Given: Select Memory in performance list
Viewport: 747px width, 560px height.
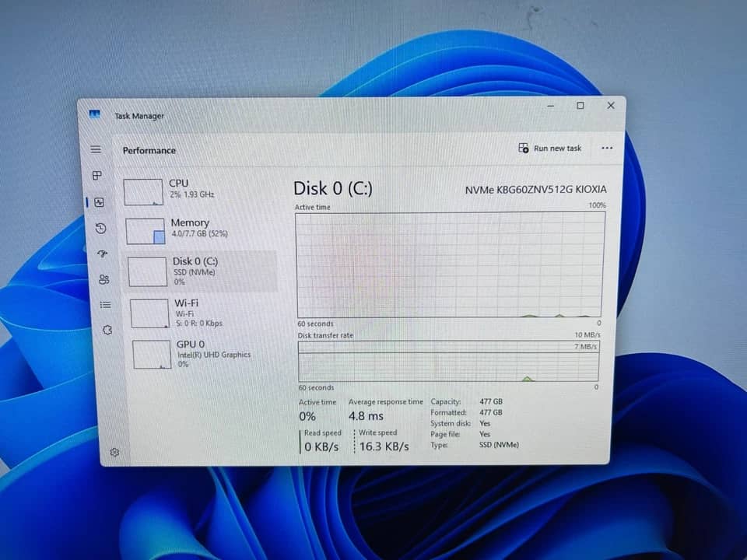Looking at the screenshot, I should 200,230.
